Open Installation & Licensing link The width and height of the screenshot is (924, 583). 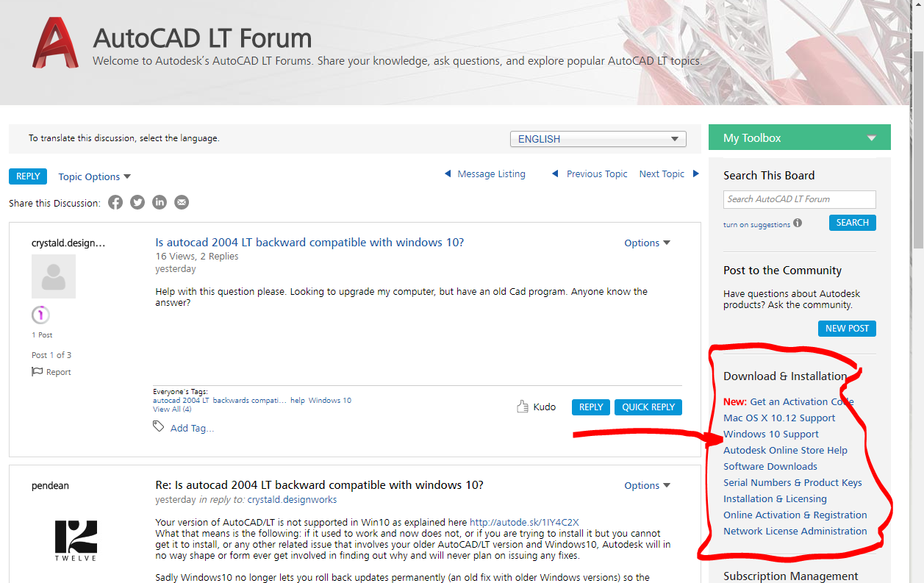coord(775,499)
